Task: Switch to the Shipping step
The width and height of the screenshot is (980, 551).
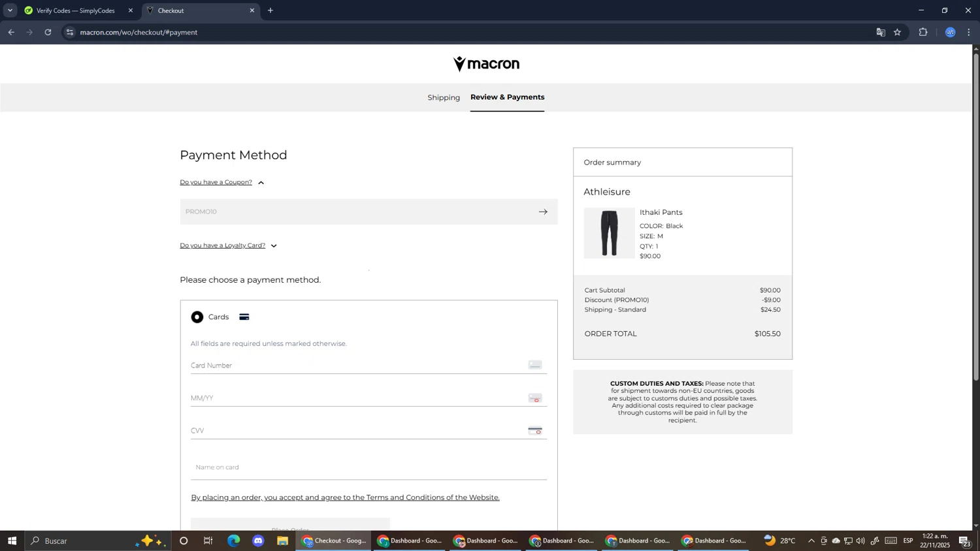Action: 444,98
